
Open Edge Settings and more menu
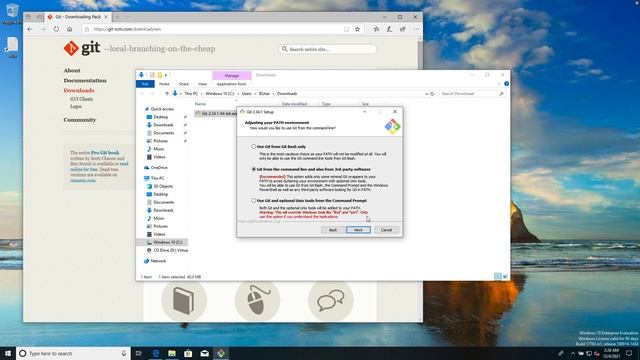click(x=416, y=29)
